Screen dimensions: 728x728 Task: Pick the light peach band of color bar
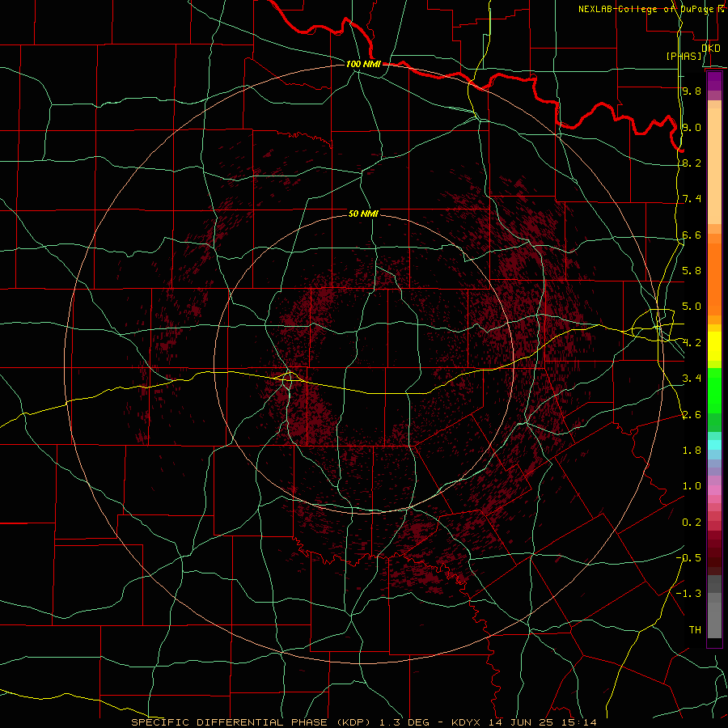(x=714, y=166)
